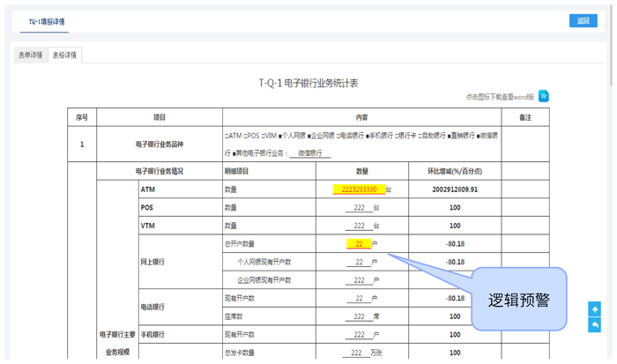
Task: Click the 企业网银现有开户数 input field
Action: (359, 280)
